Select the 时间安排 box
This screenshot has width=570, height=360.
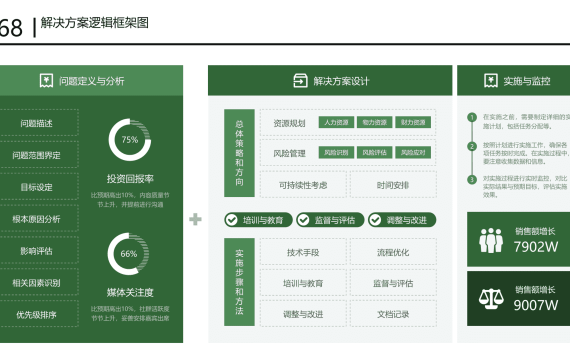coord(393,185)
